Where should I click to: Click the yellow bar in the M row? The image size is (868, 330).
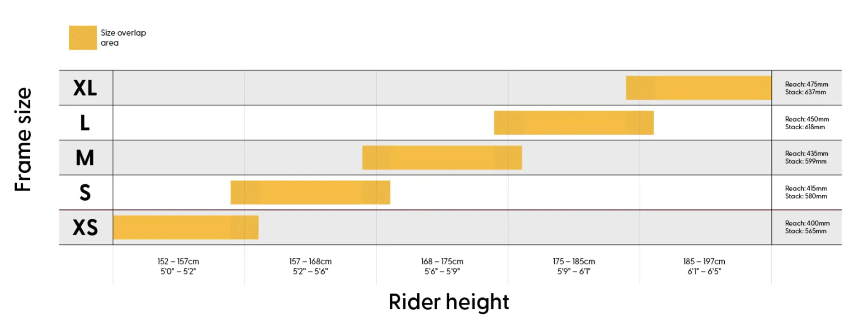pos(442,157)
